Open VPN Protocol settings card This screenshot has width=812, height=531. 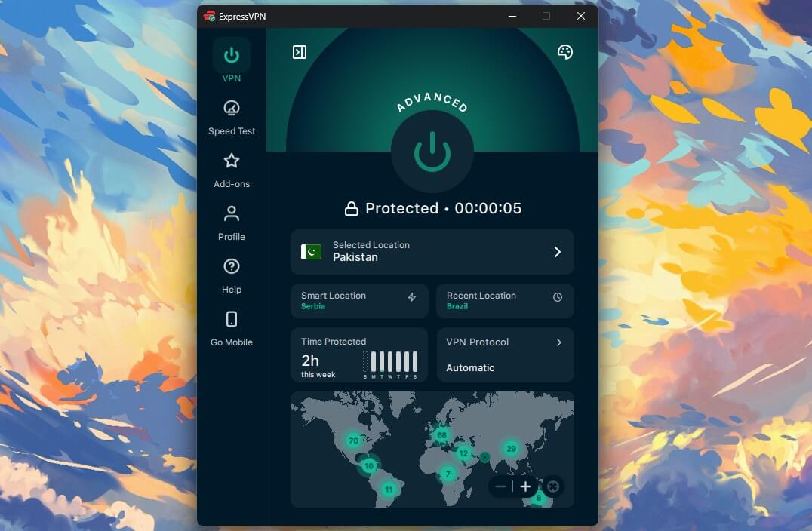[x=506, y=355]
